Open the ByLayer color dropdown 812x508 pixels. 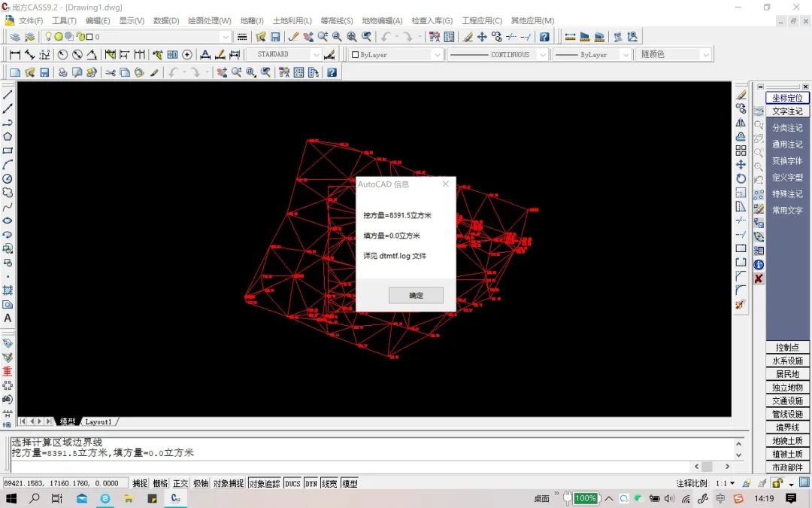[x=437, y=54]
